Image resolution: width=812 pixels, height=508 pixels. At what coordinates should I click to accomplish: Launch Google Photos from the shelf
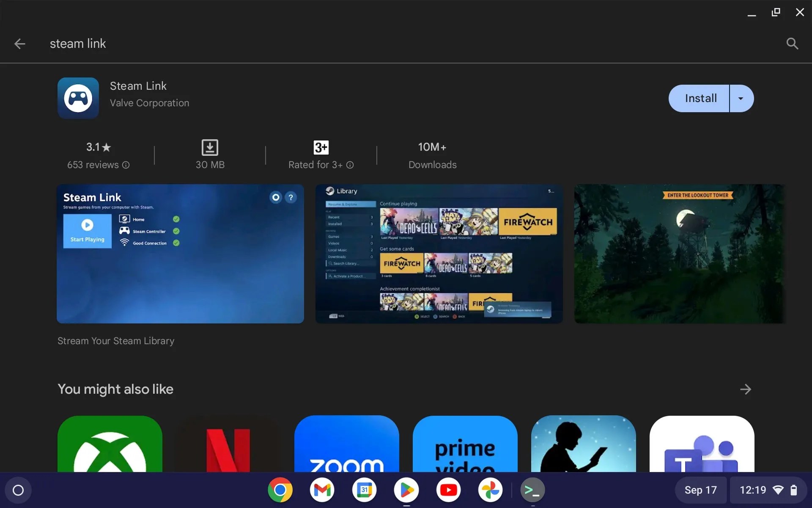pyautogui.click(x=491, y=490)
